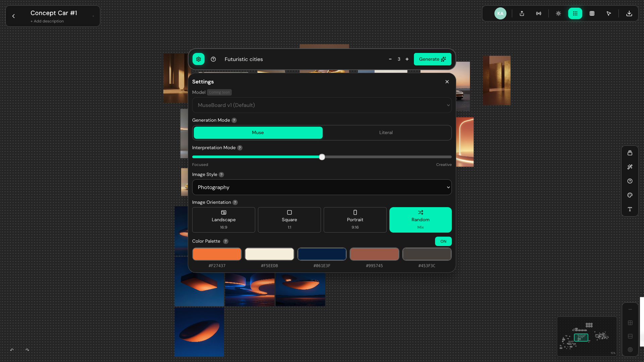
Task: Click the share upload icon in top toolbar
Action: click(522, 13)
